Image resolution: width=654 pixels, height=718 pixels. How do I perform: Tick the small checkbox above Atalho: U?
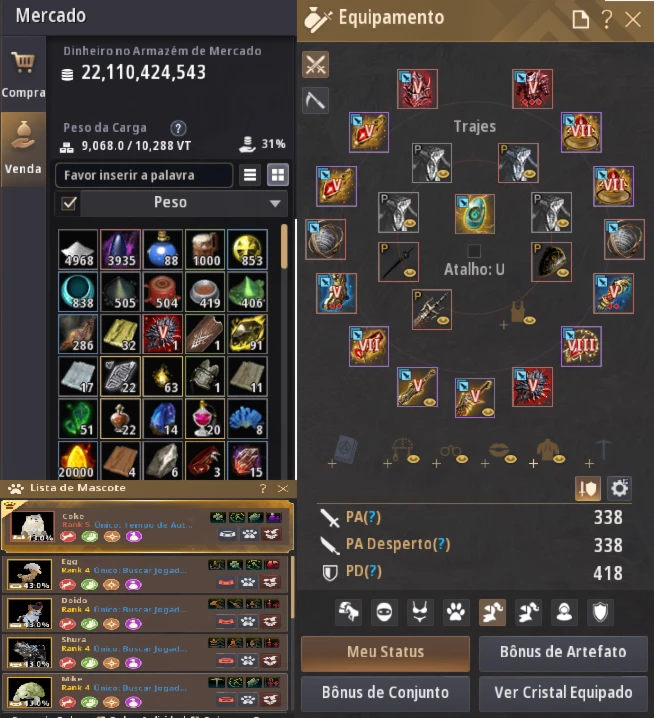474,250
